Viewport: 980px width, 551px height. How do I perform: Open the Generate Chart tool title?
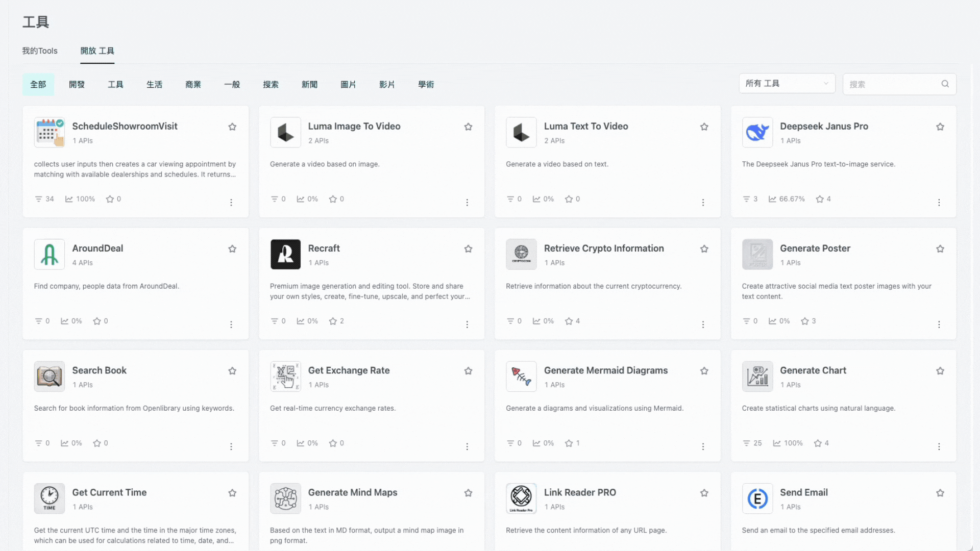(813, 370)
